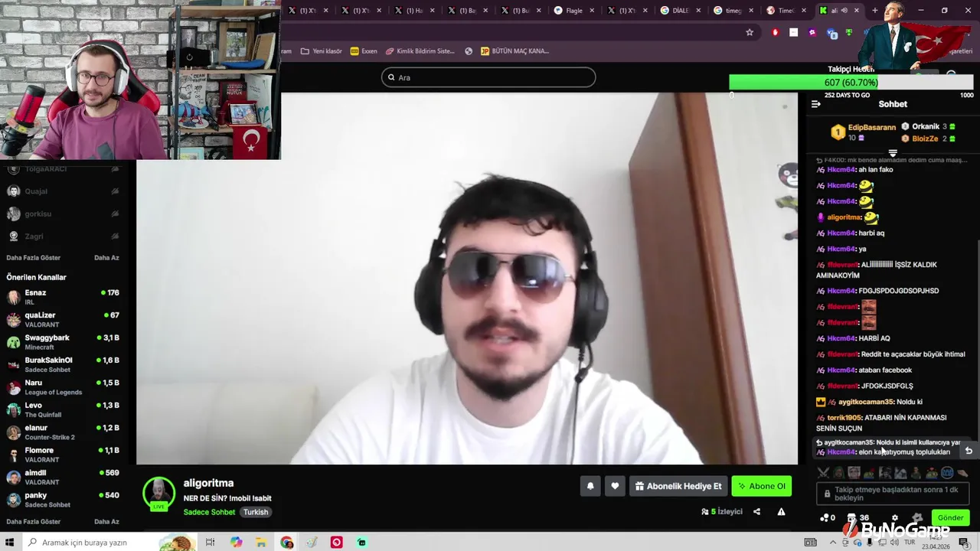Show hidden system tray icons
Image resolution: width=980 pixels, height=551 pixels.
pyautogui.click(x=833, y=543)
